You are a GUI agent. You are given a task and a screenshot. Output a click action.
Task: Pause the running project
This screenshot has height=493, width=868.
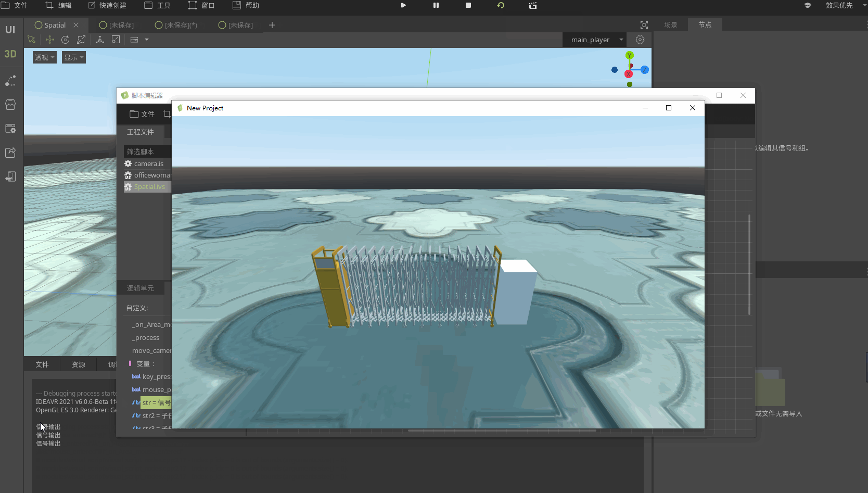[436, 5]
